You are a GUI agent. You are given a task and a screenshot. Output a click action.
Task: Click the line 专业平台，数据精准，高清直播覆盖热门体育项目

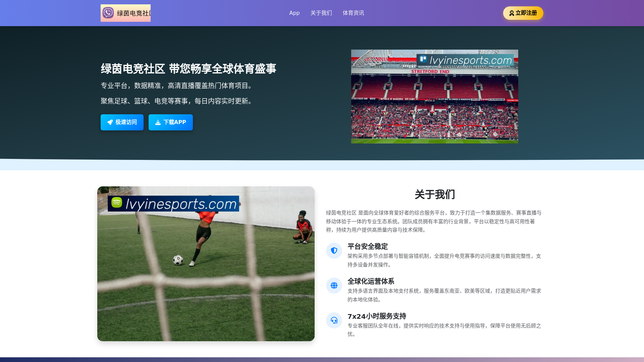pyautogui.click(x=177, y=86)
